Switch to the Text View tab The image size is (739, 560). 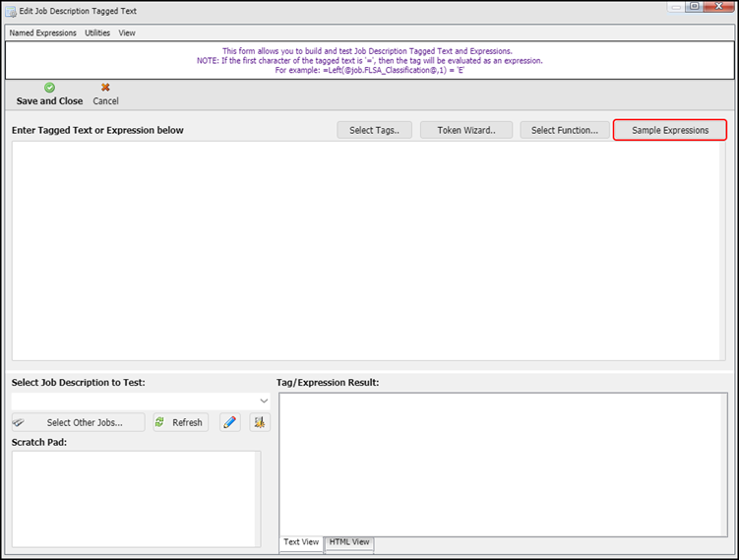pyautogui.click(x=301, y=542)
